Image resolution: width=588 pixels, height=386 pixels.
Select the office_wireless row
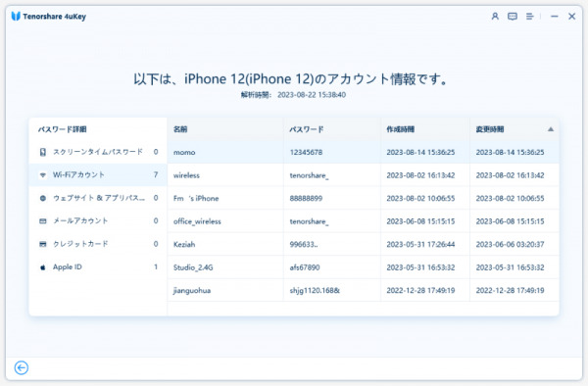tap(363, 221)
